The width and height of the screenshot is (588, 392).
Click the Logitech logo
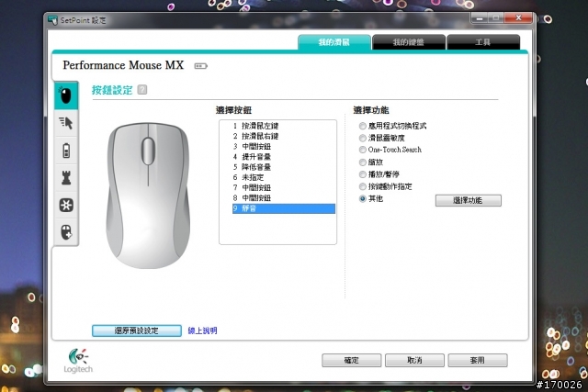[78, 361]
